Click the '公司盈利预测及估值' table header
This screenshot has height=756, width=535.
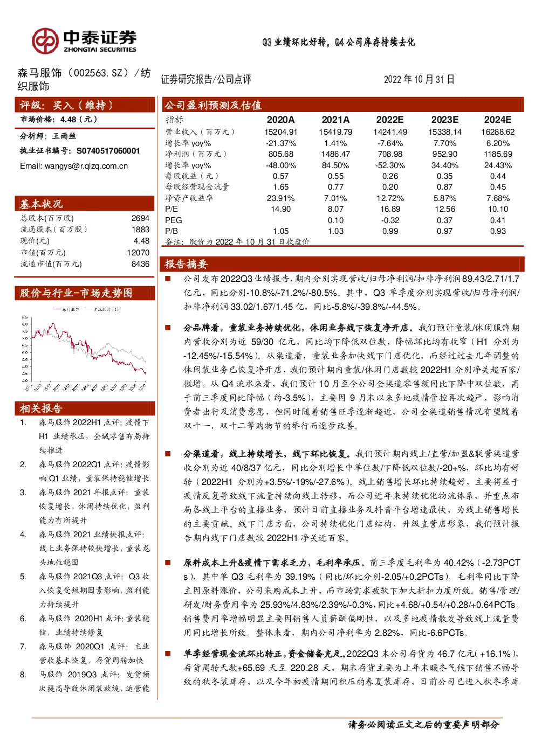click(x=342, y=105)
